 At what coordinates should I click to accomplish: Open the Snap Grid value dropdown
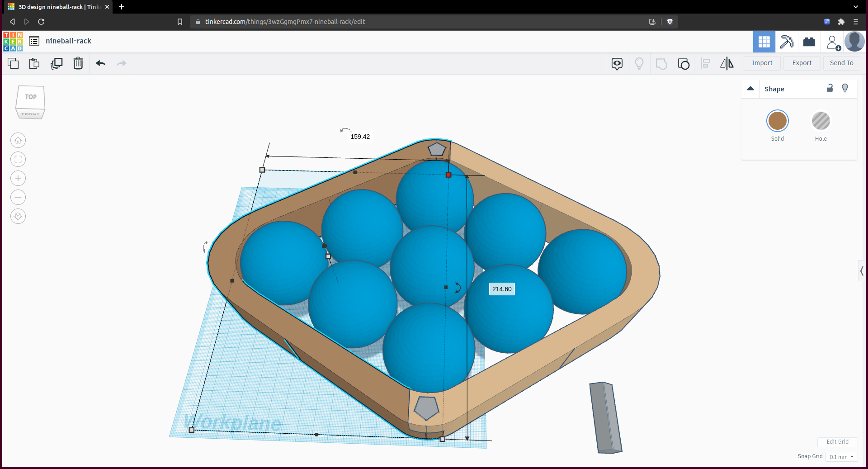pos(841,457)
